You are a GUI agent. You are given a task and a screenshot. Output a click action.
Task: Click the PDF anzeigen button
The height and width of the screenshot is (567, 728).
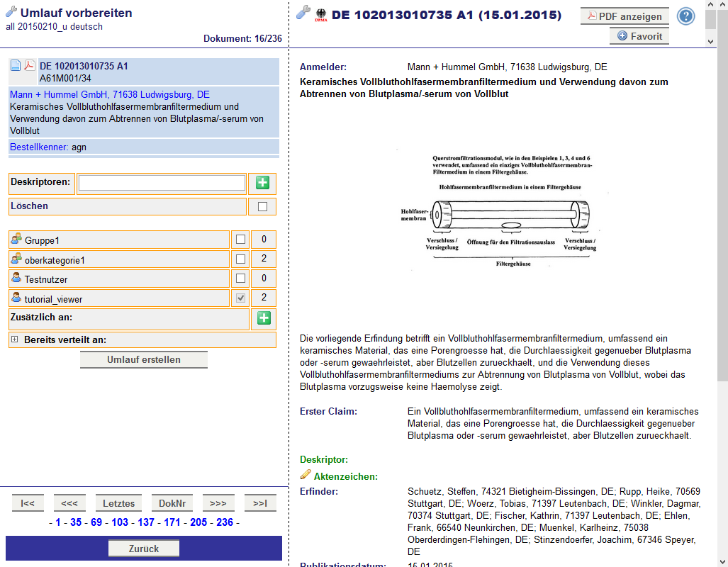tap(625, 16)
